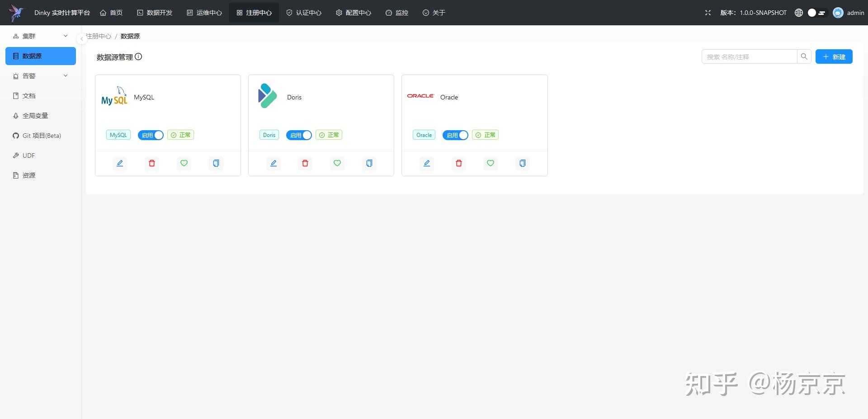This screenshot has width=868, height=419.
Task: Open the 全局变量 sidebar section
Action: (x=35, y=115)
